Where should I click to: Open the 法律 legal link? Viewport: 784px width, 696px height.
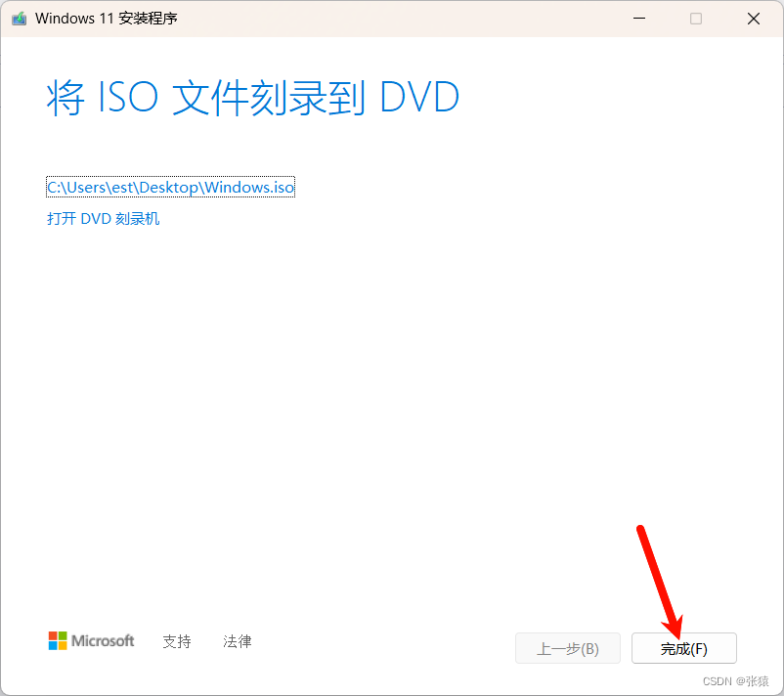coord(237,641)
